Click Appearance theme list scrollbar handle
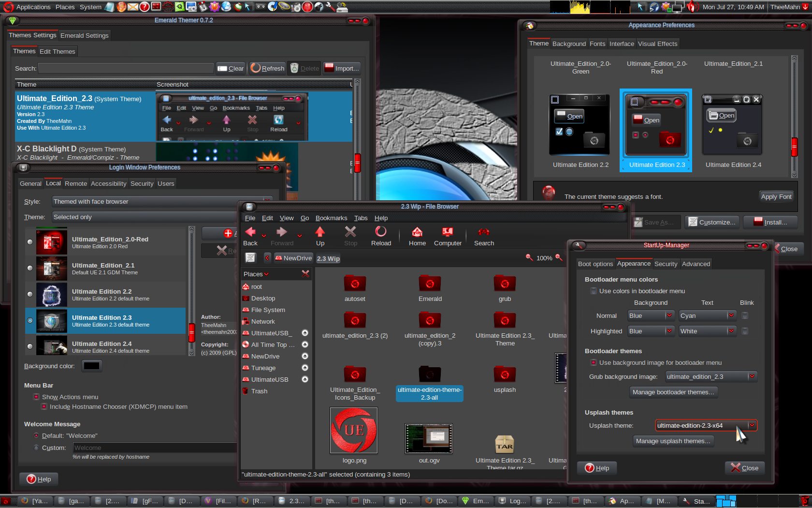812x508 pixels. tap(794, 147)
